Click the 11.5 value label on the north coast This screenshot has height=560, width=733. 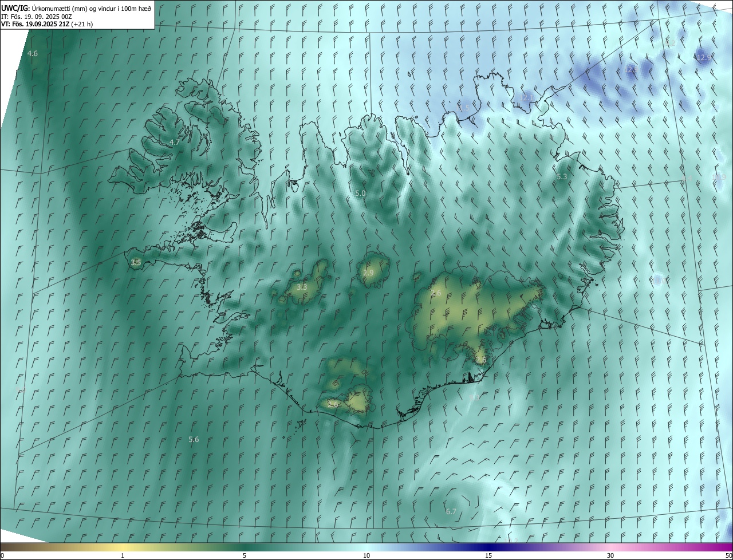[x=463, y=108]
